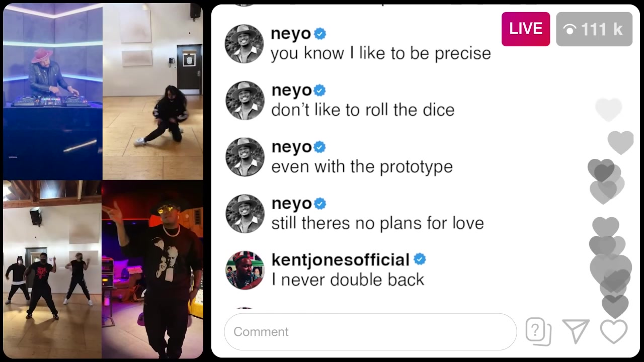
Task: Select the three dancers group video
Action: click(x=52, y=269)
